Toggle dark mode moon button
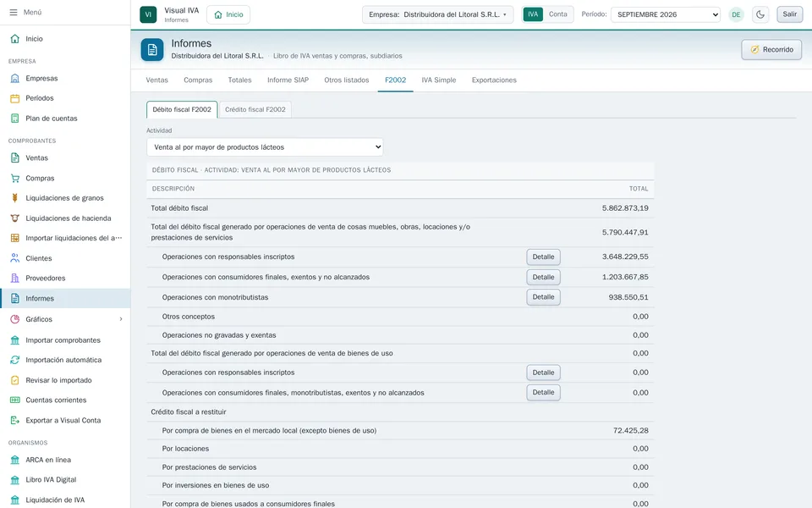The image size is (812, 508). (x=760, y=14)
